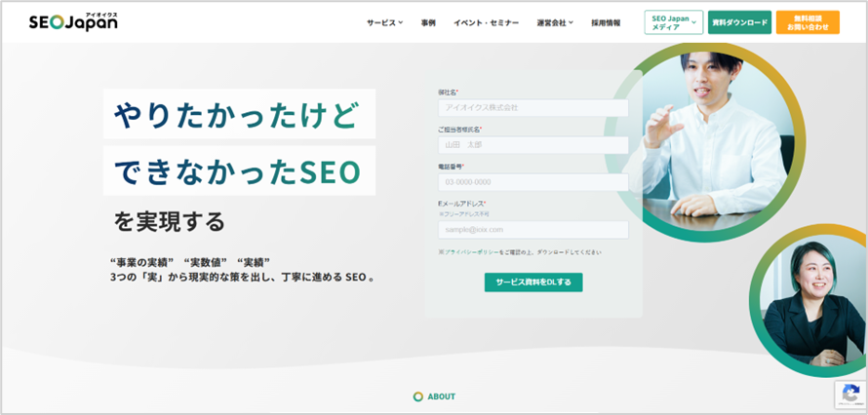Submit form with サービス資料をDLする button
This screenshot has height=415, width=868.
[533, 283]
